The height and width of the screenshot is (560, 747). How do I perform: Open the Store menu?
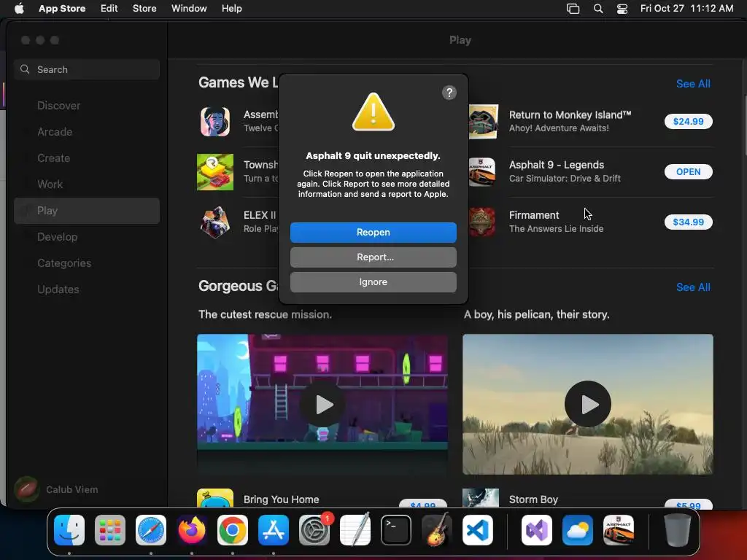pyautogui.click(x=144, y=9)
